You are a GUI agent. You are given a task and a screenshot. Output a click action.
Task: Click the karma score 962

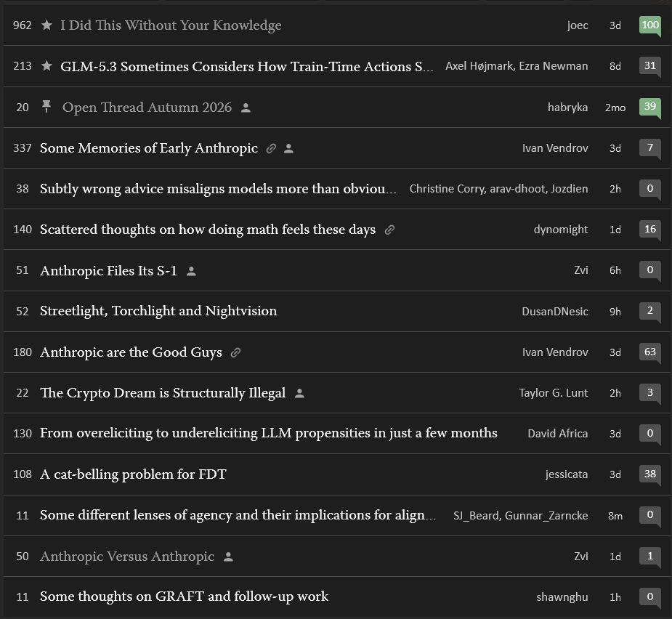(x=23, y=25)
